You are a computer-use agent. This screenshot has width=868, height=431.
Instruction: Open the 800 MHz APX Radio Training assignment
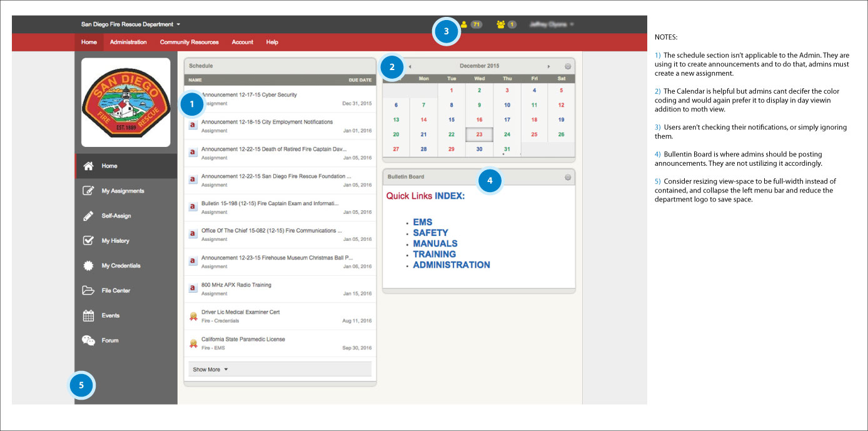coord(236,285)
